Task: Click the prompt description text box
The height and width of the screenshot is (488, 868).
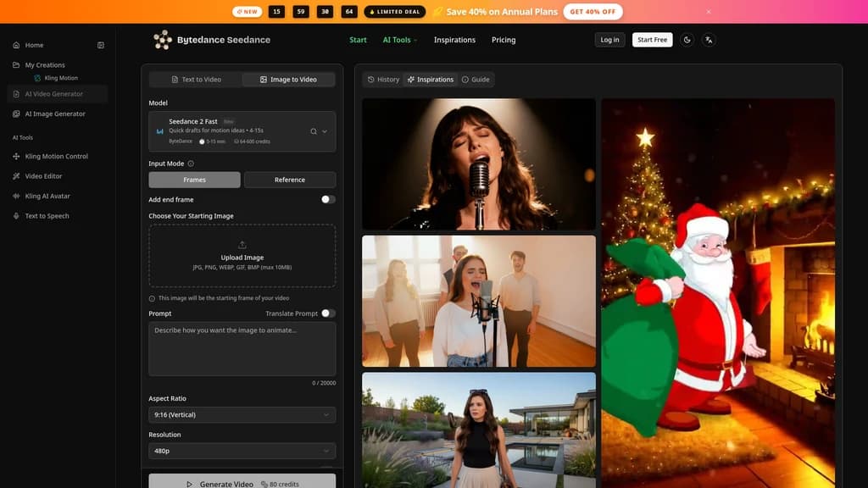Action: pos(242,349)
